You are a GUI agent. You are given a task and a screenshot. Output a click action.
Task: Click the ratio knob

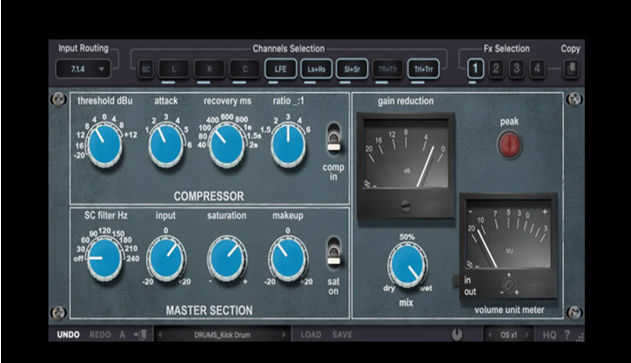click(x=288, y=145)
